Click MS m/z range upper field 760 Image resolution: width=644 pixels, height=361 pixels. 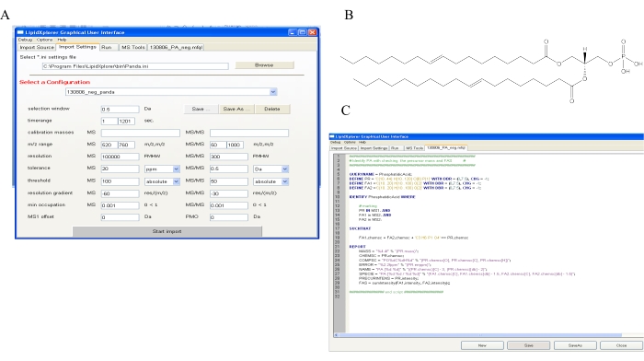[126, 145]
